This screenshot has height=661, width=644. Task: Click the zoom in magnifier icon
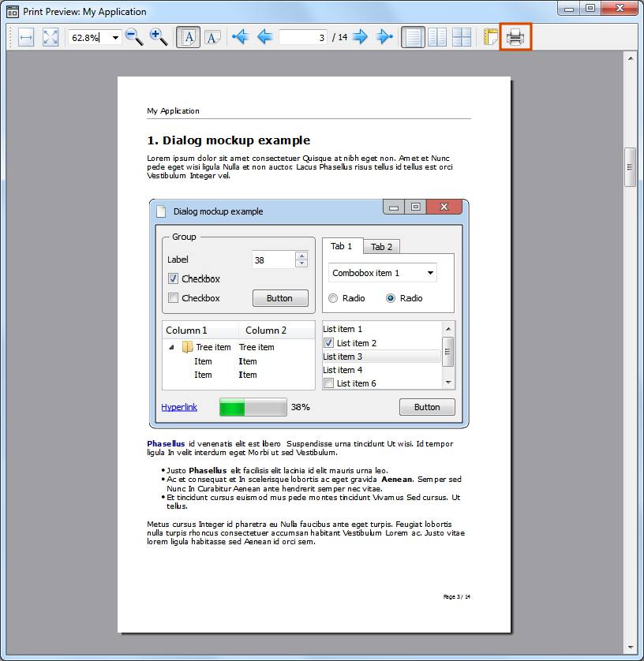[159, 37]
